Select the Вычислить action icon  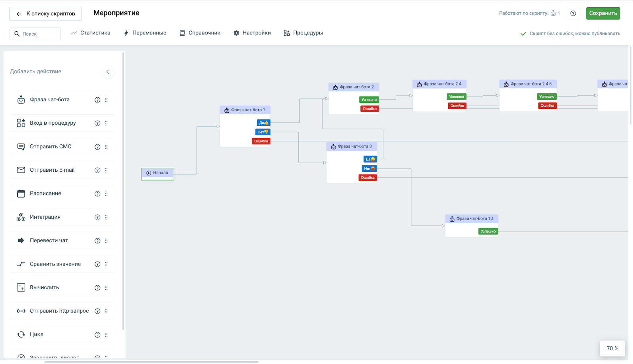(x=21, y=288)
